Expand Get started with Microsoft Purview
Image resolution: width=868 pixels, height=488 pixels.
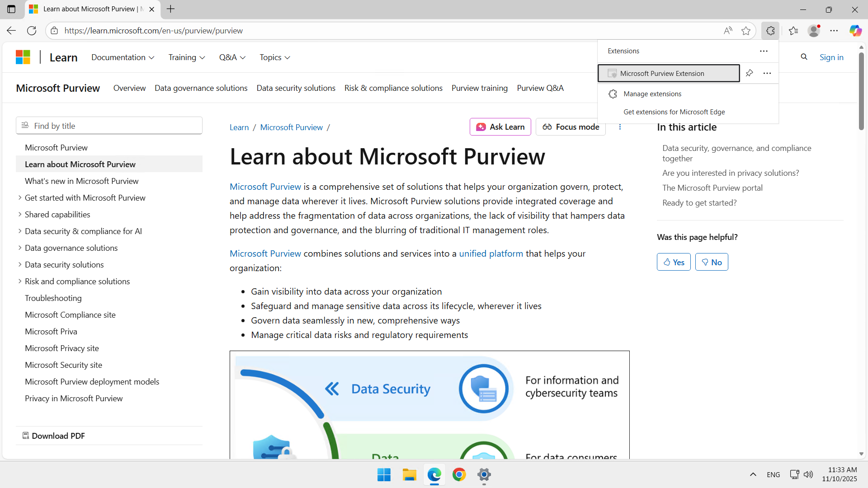point(20,197)
